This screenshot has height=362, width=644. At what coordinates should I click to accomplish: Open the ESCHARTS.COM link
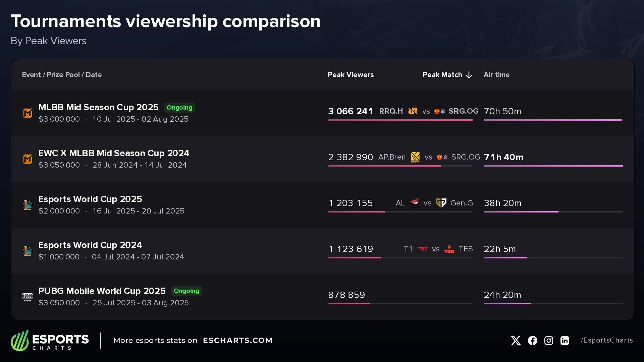pos(237,341)
